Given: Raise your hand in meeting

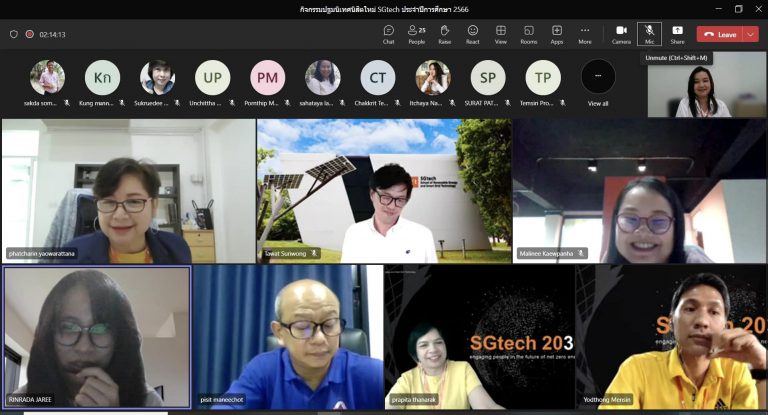Looking at the screenshot, I should [445, 34].
